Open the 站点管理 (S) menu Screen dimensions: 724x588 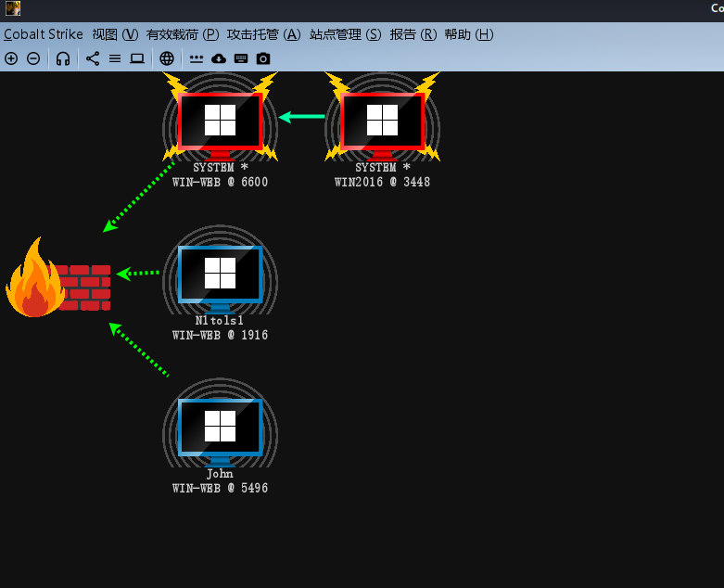[x=345, y=34]
